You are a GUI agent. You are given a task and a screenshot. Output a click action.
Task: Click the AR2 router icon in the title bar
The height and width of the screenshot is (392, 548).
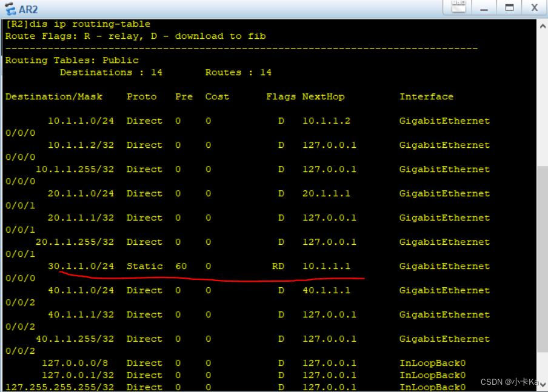(x=10, y=8)
